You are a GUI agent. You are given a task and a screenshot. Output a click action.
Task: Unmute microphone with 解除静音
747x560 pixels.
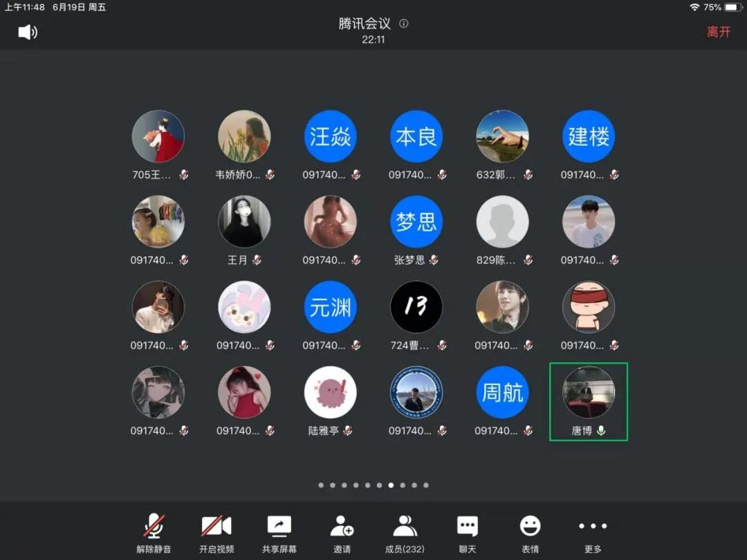tap(154, 534)
